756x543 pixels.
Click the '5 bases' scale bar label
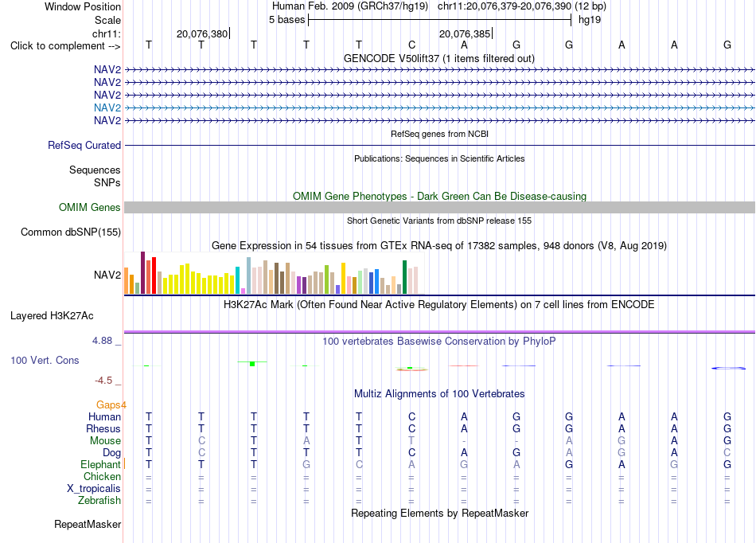[x=286, y=20]
